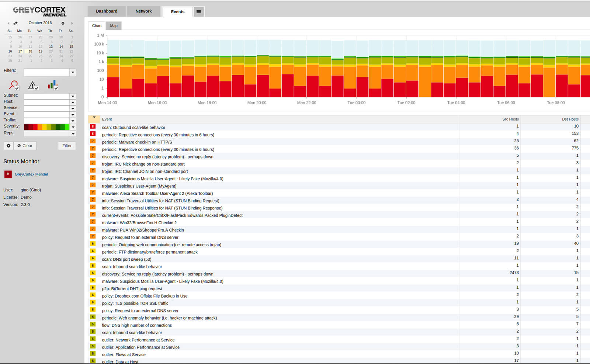590x364 pixels.
Task: Click the bar chart statistics icon
Action: 52,84
